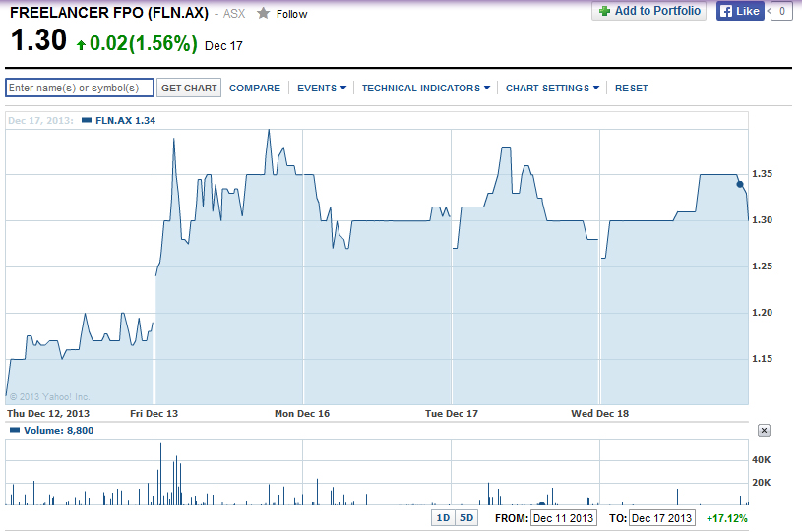802x532 pixels.
Task: Click the Thu Dec 12, 2013 axis label
Action: coord(48,413)
